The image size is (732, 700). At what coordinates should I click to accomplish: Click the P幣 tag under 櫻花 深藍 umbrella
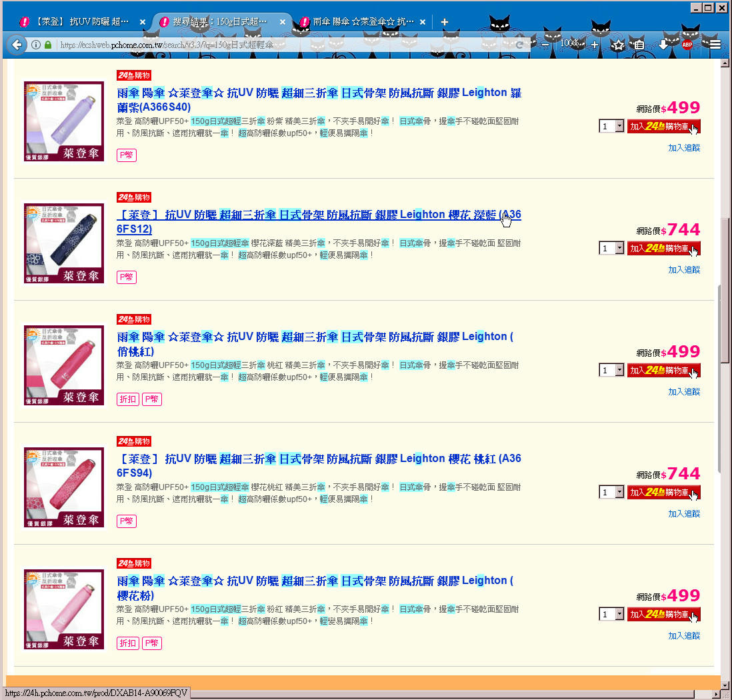pos(127,277)
